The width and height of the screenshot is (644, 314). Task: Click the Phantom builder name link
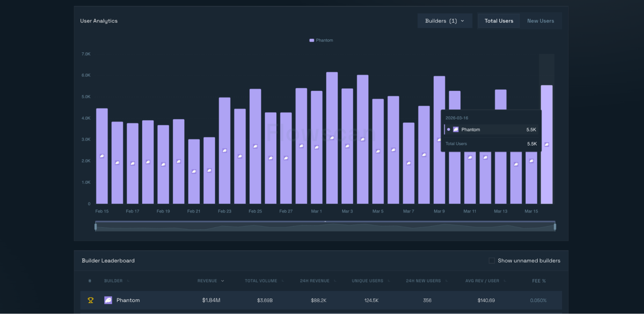pyautogui.click(x=128, y=300)
